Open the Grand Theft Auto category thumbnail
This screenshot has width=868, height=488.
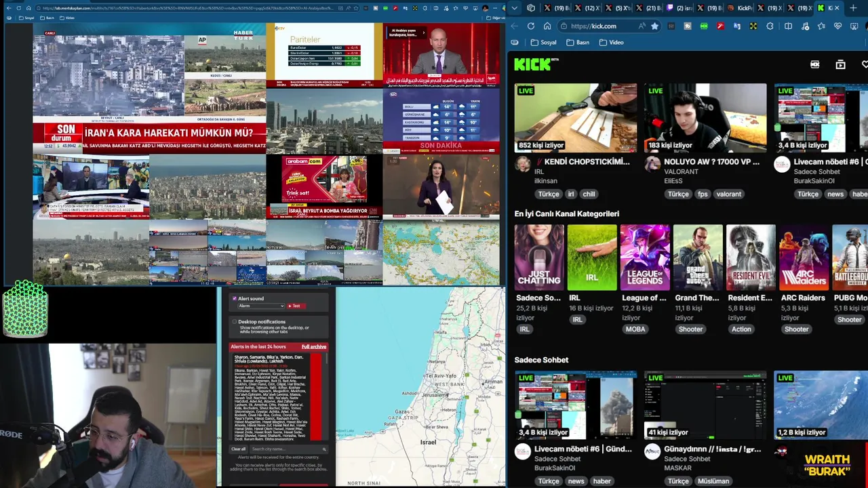tap(698, 258)
